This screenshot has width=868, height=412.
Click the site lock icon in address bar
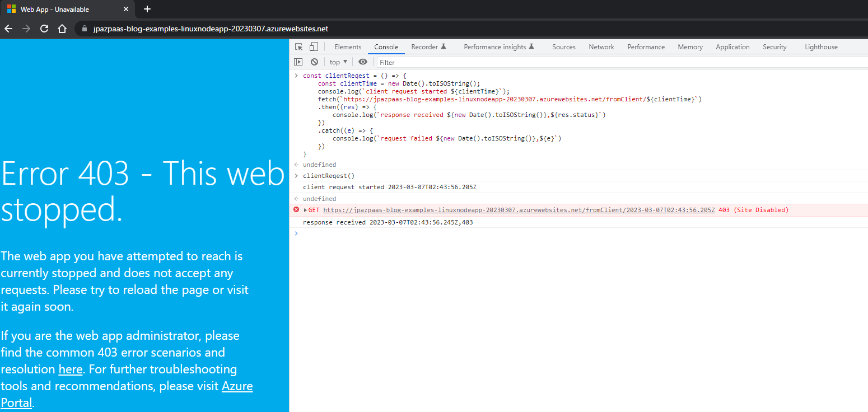point(85,29)
